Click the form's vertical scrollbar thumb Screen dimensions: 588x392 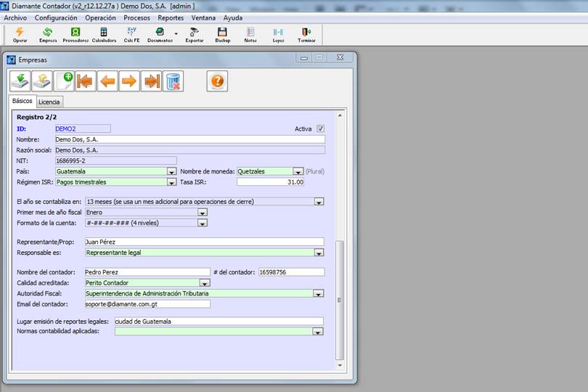point(340,300)
